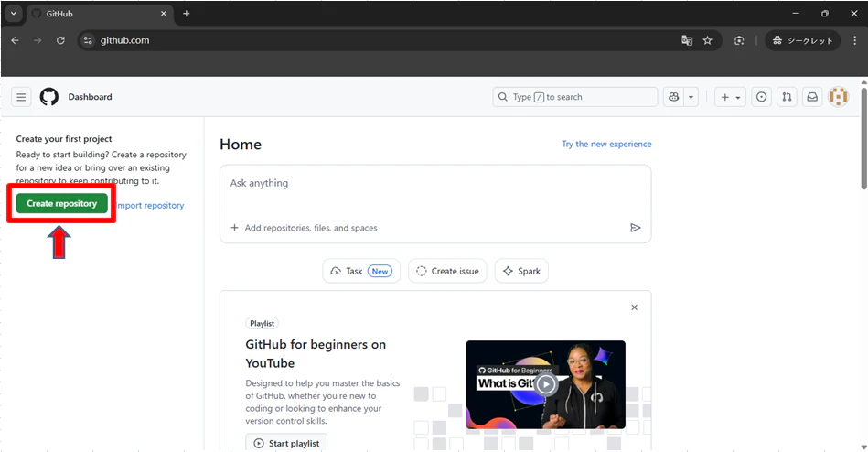Click the Dashboard header title
The width and height of the screenshot is (868, 452).
[90, 97]
